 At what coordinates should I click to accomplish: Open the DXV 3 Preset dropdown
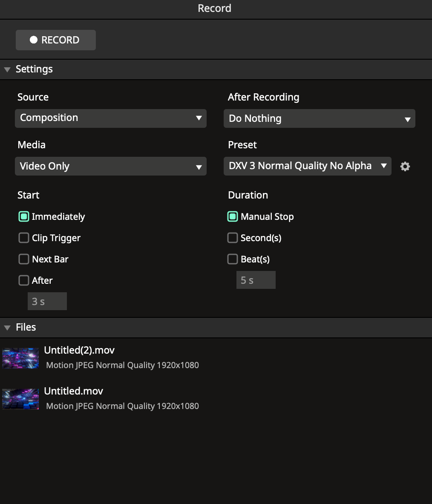[307, 166]
